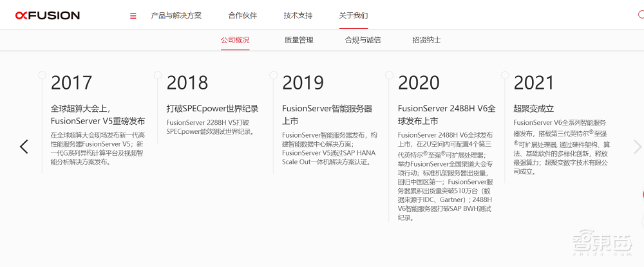Click the 2017 year heading
This screenshot has width=644, height=267.
tap(71, 83)
